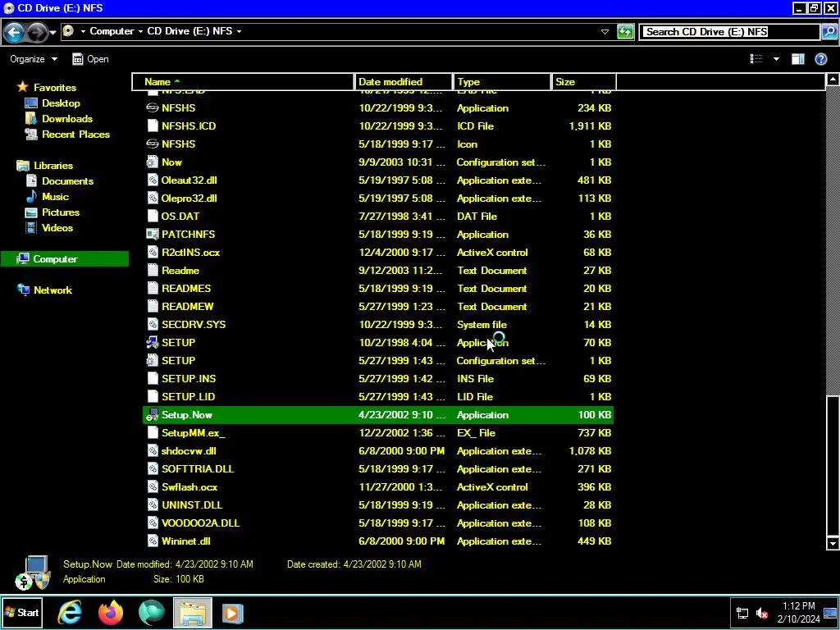The image size is (840, 630).
Task: Click the Change your view icon
Action: pos(756,59)
